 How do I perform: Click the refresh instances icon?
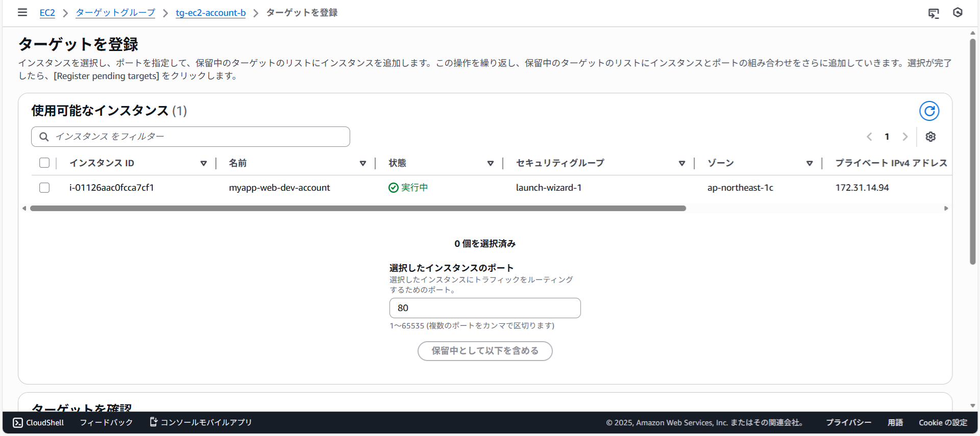tap(929, 111)
